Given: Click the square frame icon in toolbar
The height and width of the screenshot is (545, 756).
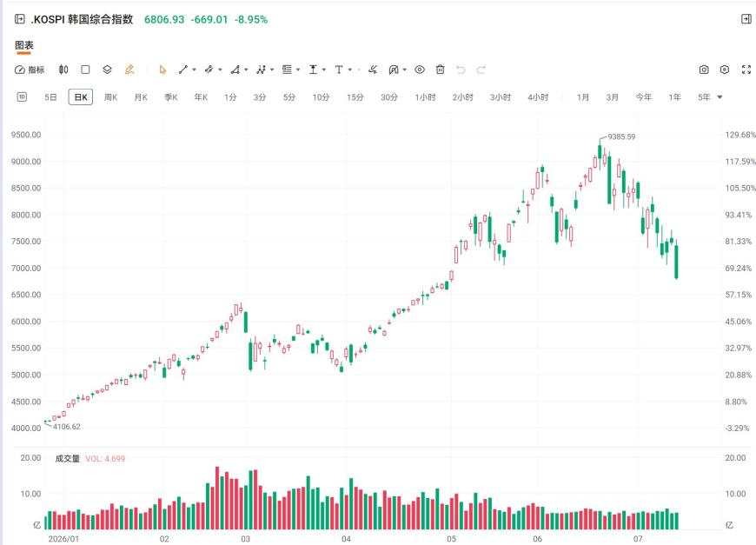Looking at the screenshot, I should [85, 70].
